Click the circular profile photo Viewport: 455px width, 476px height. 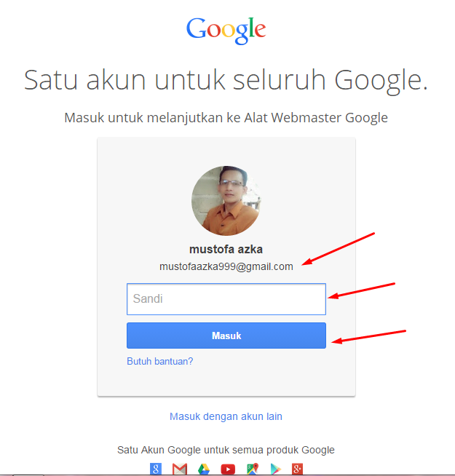226,201
